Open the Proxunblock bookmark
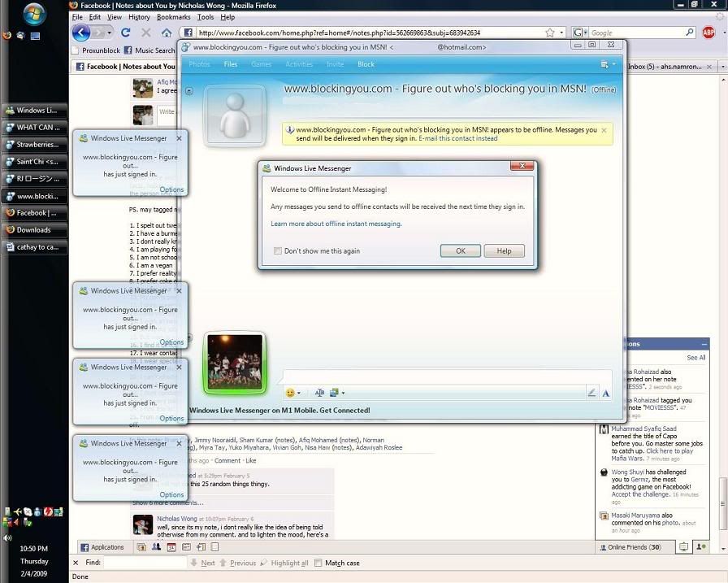The image size is (728, 583). click(96, 50)
